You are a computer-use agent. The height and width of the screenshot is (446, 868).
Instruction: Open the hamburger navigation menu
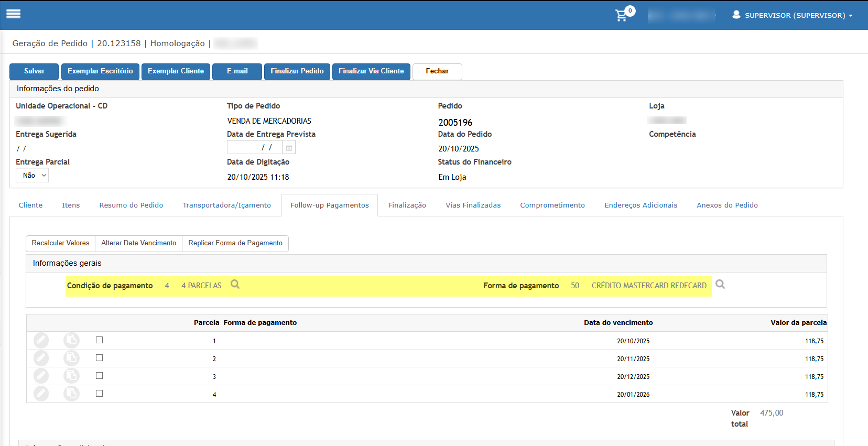[x=14, y=14]
